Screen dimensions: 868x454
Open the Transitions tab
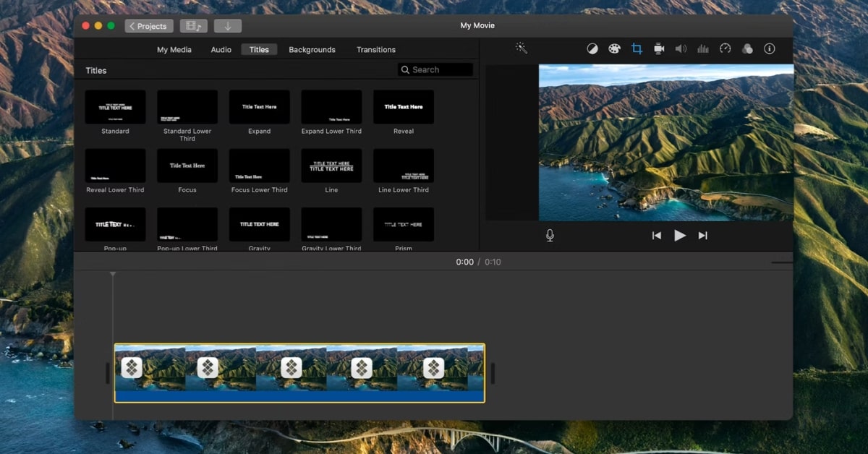376,50
